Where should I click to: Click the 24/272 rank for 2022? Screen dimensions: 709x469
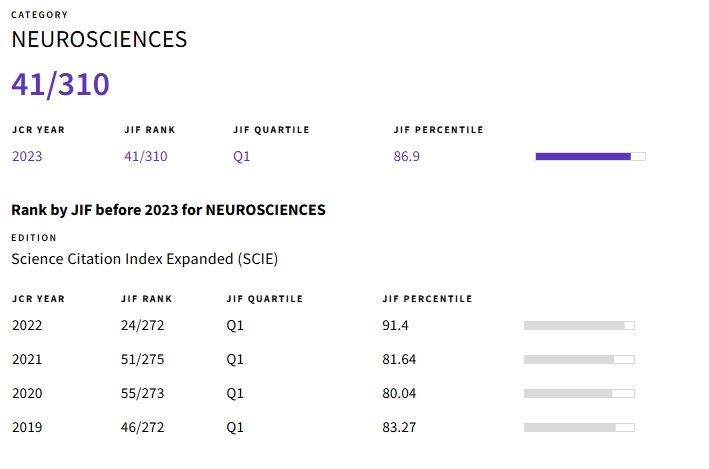142,325
